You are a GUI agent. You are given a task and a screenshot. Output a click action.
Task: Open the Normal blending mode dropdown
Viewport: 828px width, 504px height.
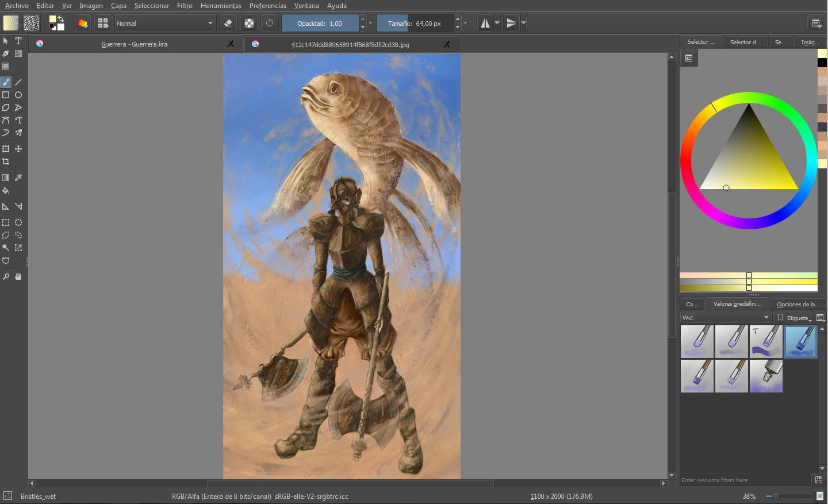165,24
